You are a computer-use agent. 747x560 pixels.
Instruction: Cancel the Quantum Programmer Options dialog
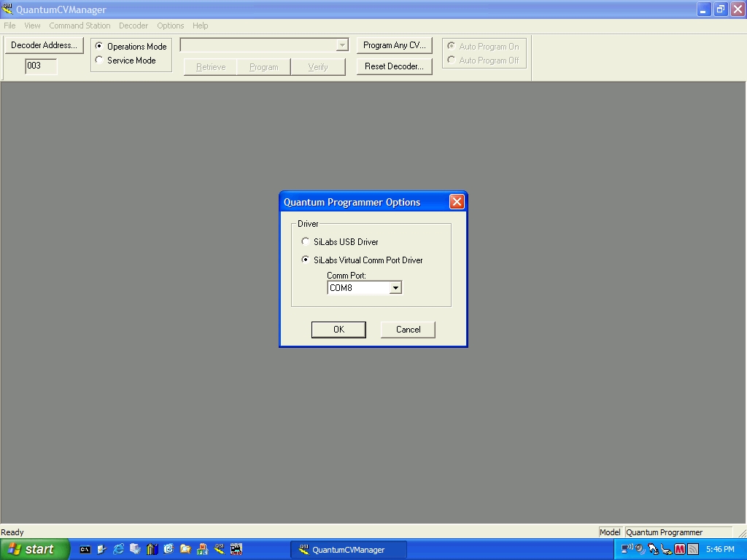(x=409, y=330)
